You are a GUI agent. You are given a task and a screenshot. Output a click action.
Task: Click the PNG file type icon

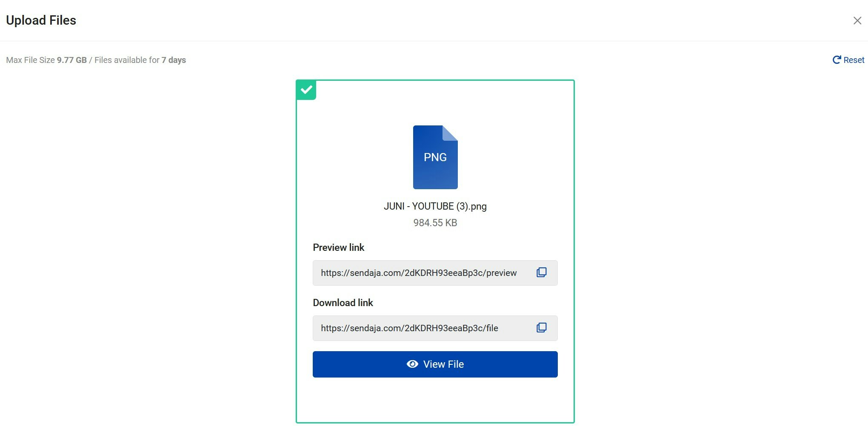[435, 157]
